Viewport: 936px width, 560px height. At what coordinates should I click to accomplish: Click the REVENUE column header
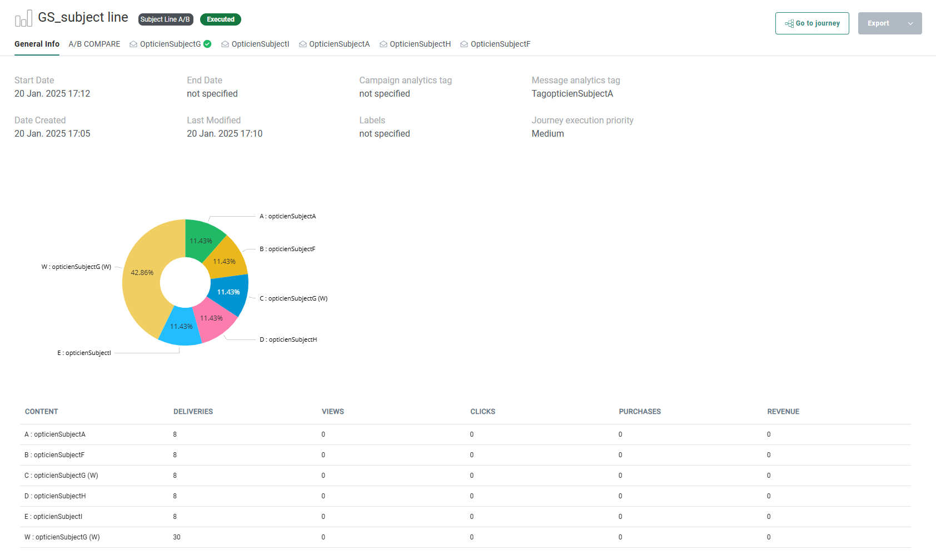point(783,412)
